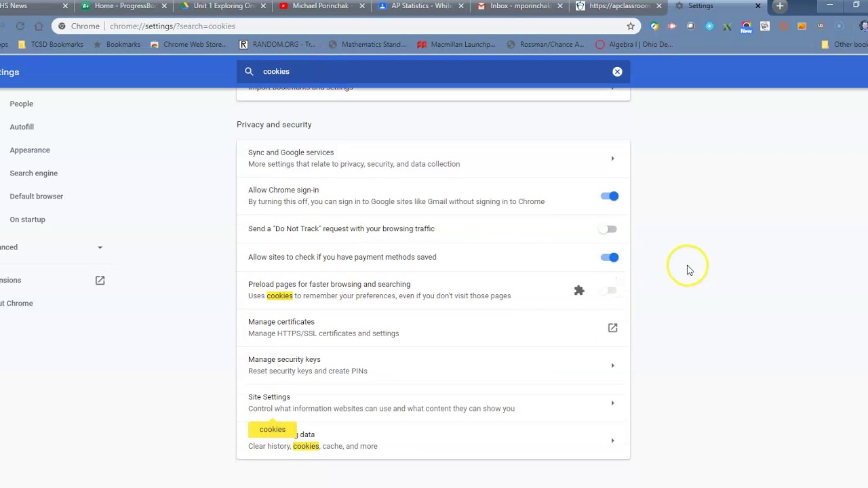Screen dimensions: 868x488
Task: Expand Sync and Google services
Action: pos(612,159)
